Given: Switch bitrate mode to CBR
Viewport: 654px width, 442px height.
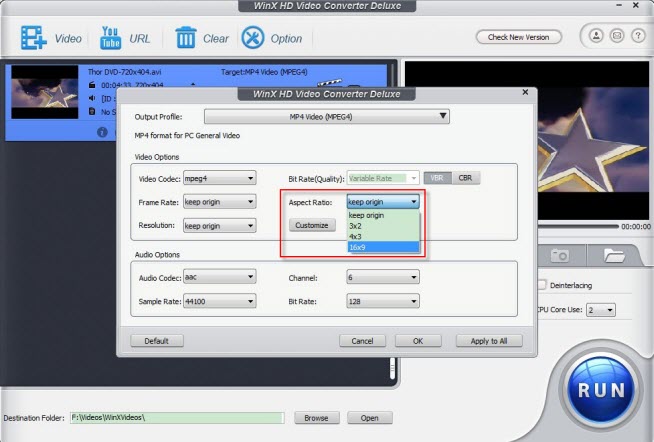Looking at the screenshot, I should pos(465,178).
